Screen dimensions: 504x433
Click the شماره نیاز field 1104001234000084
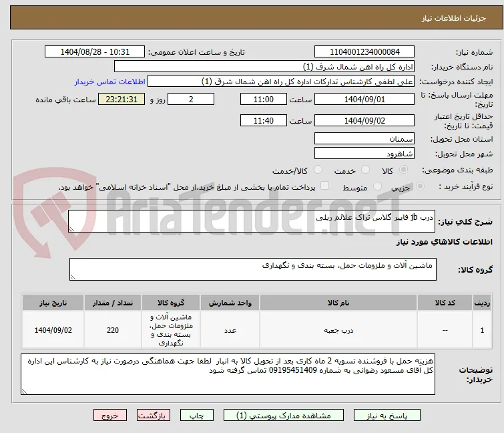(364, 52)
